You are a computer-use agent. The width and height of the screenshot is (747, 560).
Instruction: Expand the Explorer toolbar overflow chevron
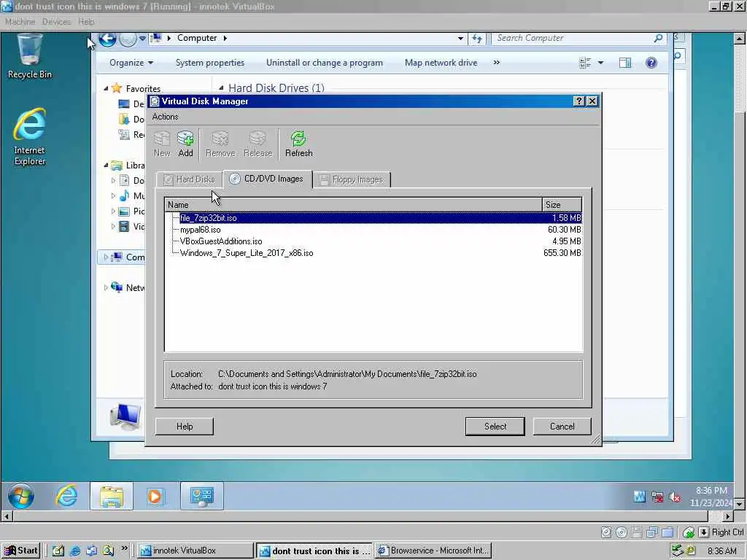(496, 63)
